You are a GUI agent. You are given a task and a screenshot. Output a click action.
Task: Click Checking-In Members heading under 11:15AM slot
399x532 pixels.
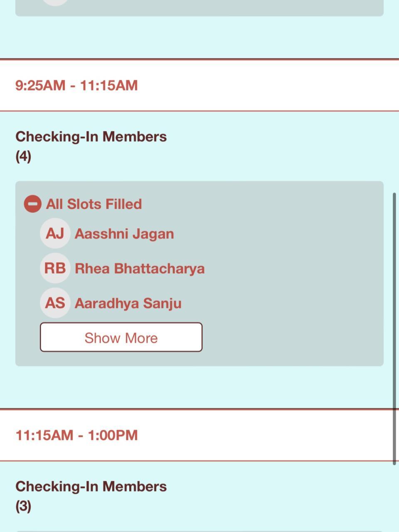(91, 486)
